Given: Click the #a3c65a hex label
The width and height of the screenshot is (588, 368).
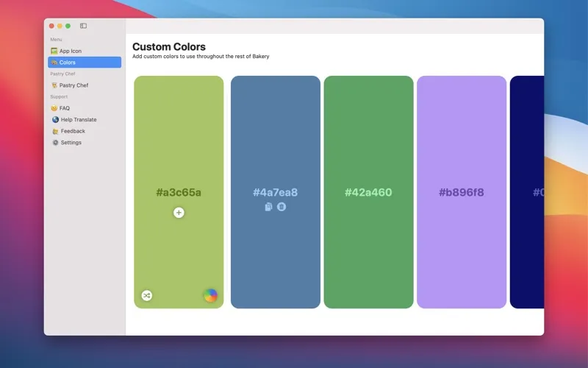Looking at the screenshot, I should click(x=179, y=192).
